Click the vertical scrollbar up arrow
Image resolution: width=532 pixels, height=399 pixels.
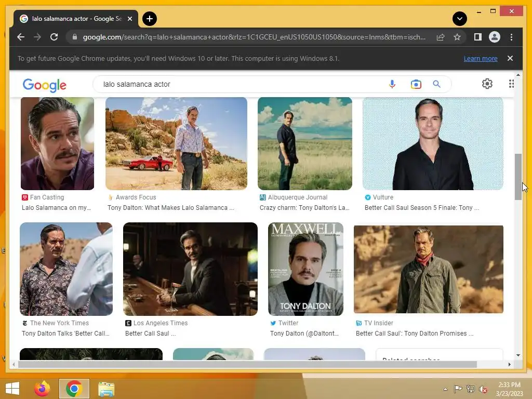click(x=518, y=75)
